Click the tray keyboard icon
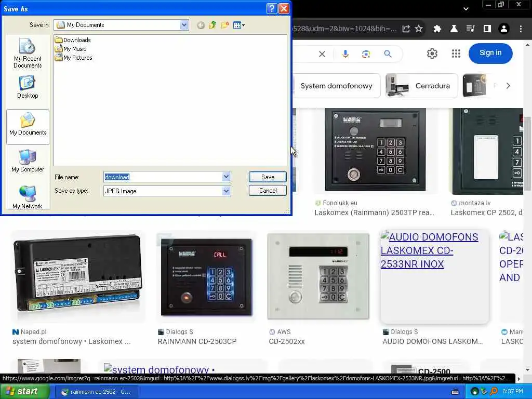This screenshot has width=532, height=399. (x=455, y=392)
